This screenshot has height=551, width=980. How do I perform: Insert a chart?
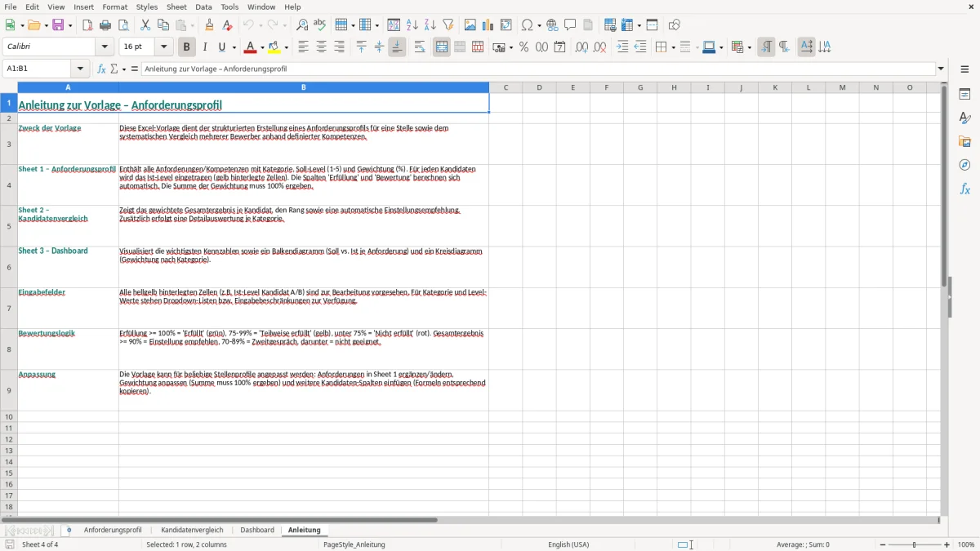tap(488, 25)
